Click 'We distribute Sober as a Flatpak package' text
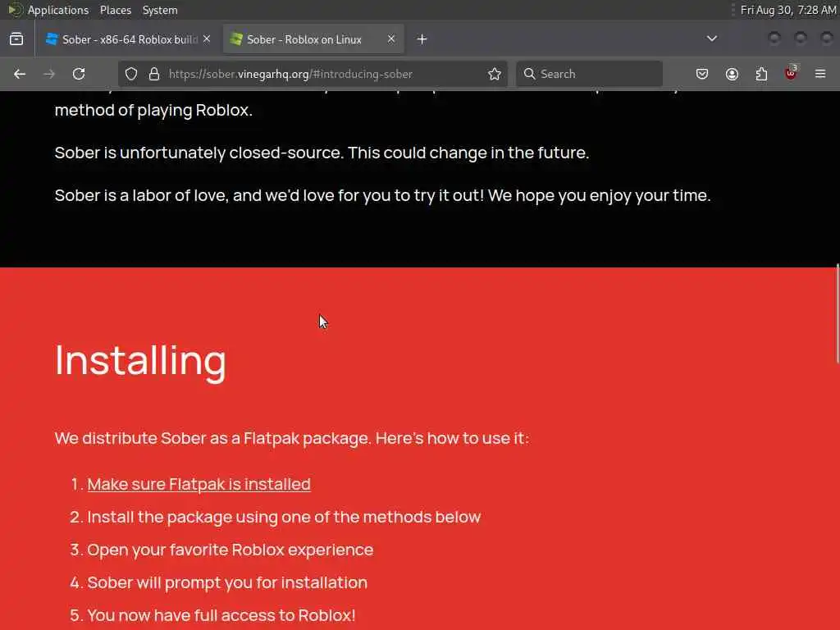Viewport: 840px width, 630px height. pos(292,438)
